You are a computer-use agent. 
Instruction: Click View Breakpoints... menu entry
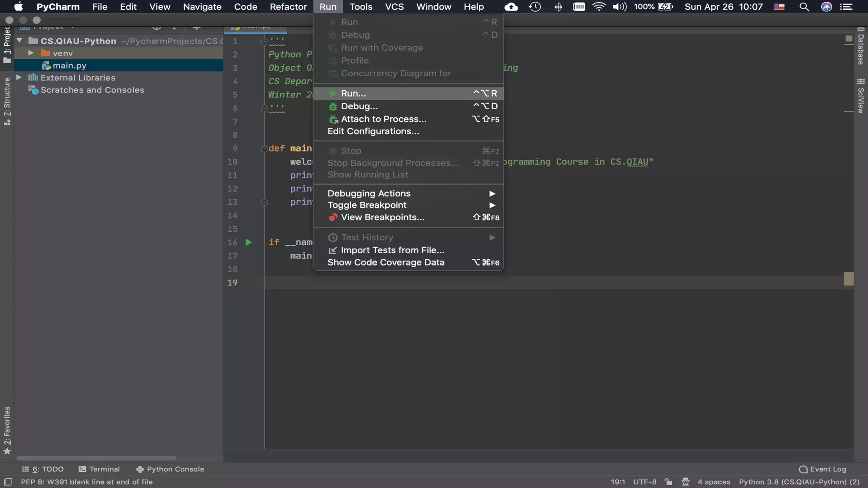[x=382, y=217]
